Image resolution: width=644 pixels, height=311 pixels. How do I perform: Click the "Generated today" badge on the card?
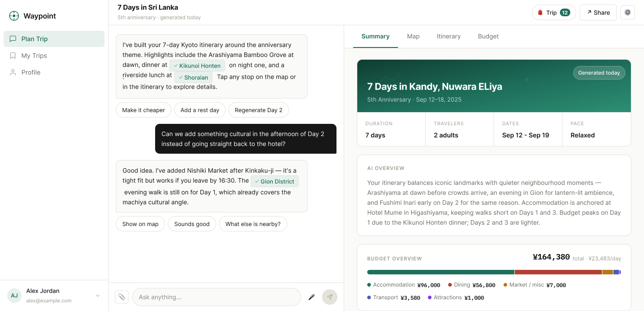(599, 73)
